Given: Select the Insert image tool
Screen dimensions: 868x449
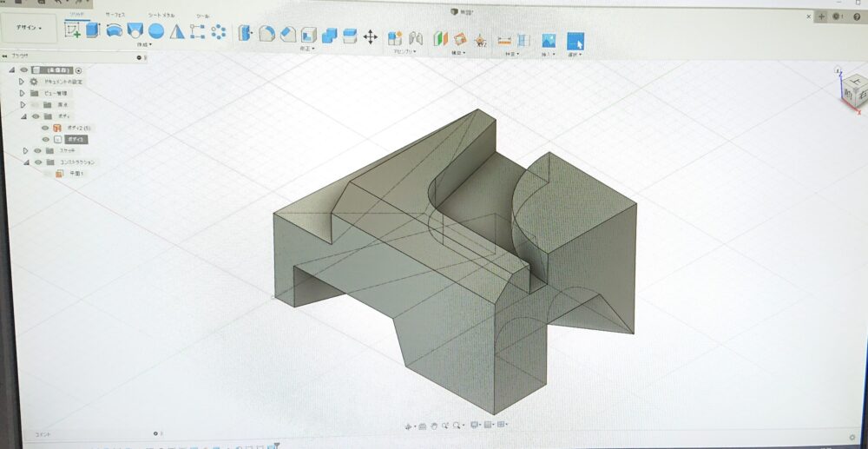Looking at the screenshot, I should 549,41.
